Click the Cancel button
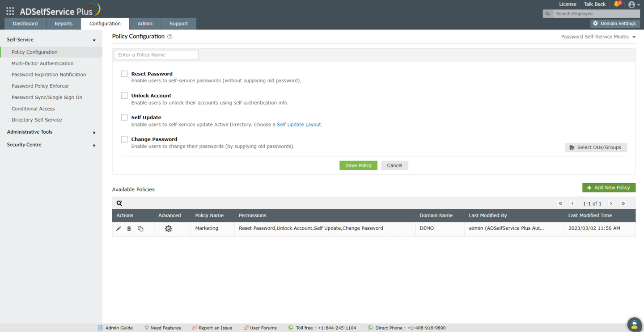 394,165
